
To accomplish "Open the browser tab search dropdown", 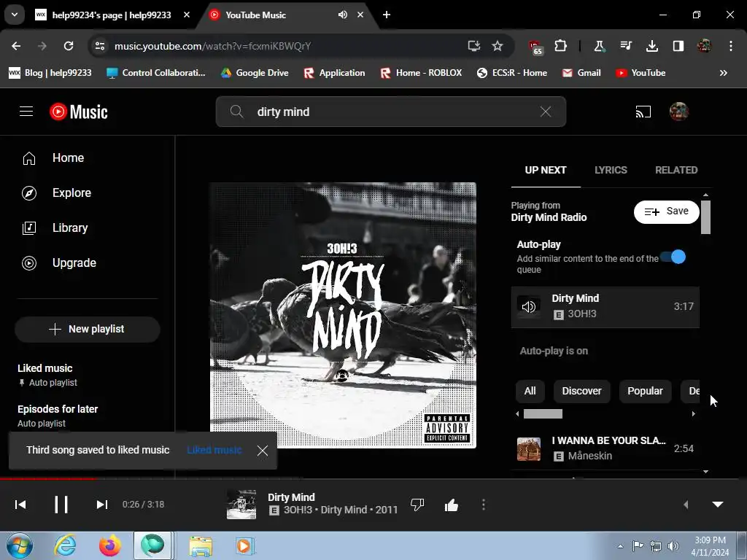I will coord(15,15).
